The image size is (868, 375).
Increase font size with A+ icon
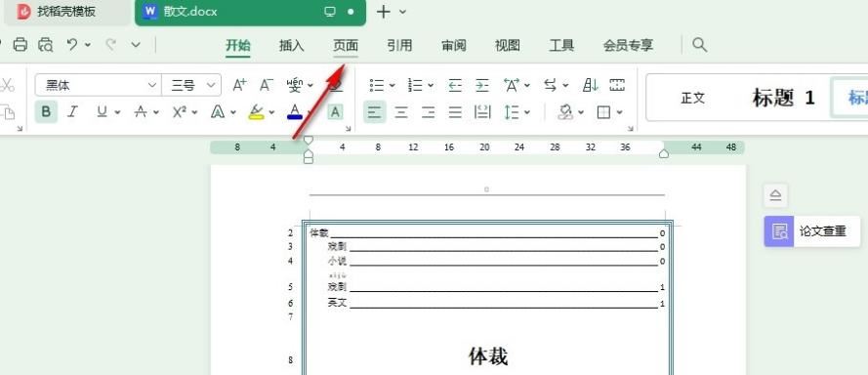coord(239,85)
